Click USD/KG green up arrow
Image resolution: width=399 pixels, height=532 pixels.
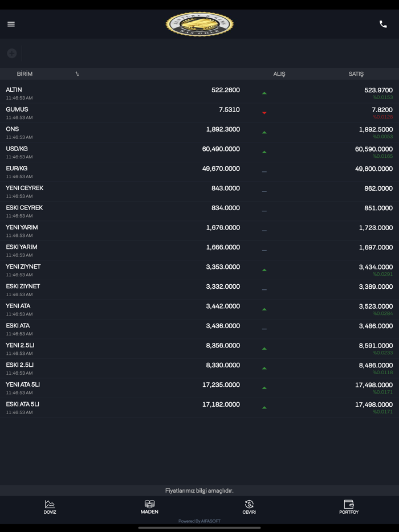264,152
